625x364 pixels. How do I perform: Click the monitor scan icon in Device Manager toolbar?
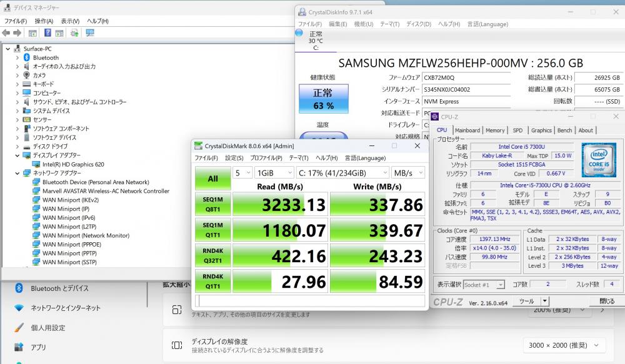click(x=90, y=33)
